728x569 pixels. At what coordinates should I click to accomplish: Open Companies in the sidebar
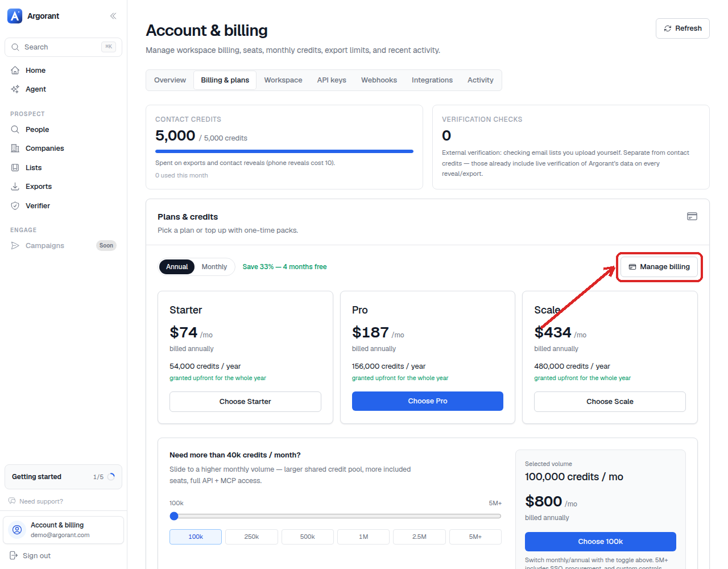63,149
